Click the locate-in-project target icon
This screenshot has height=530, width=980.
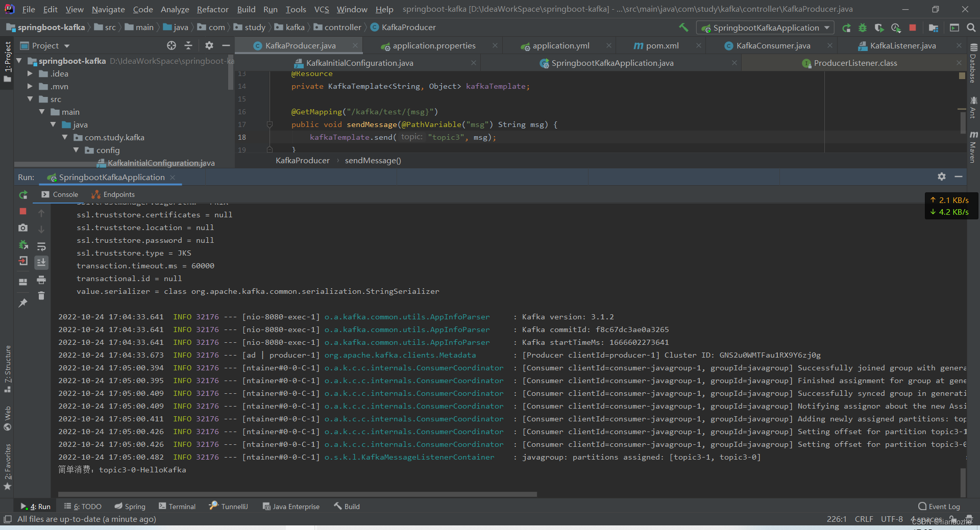pyautogui.click(x=171, y=45)
